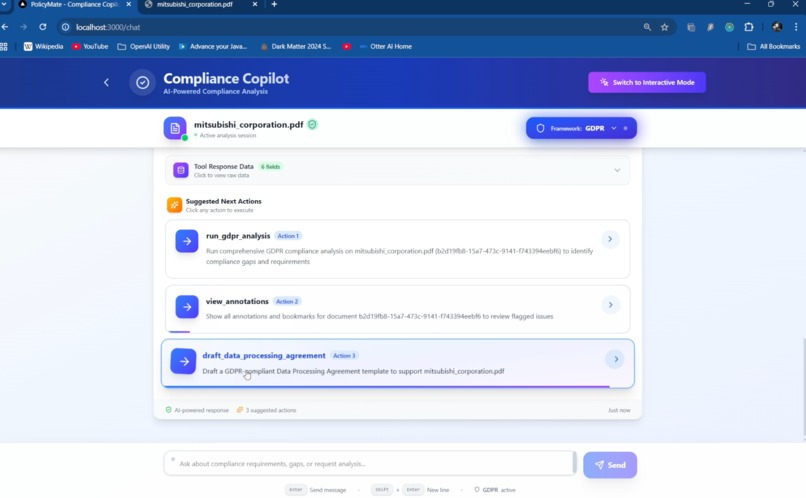Click the Tool Response Data database icon
Image resolution: width=806 pixels, height=498 pixels.
tap(180, 170)
